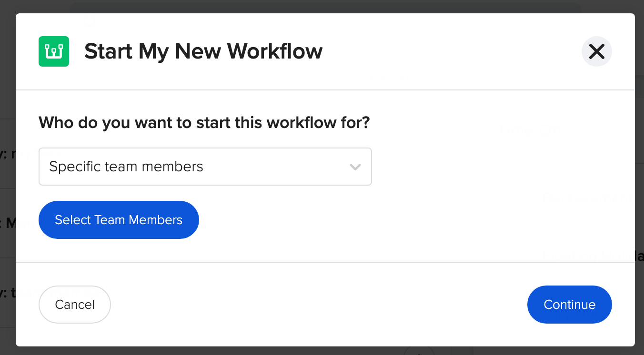Click the question 'Who do you want to start this workflow for?'

204,122
